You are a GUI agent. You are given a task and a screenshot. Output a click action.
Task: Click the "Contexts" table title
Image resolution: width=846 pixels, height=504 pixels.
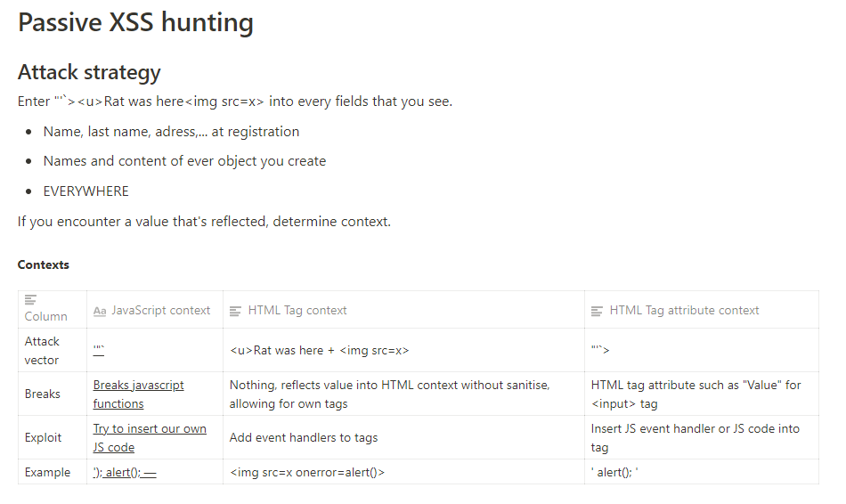click(43, 265)
